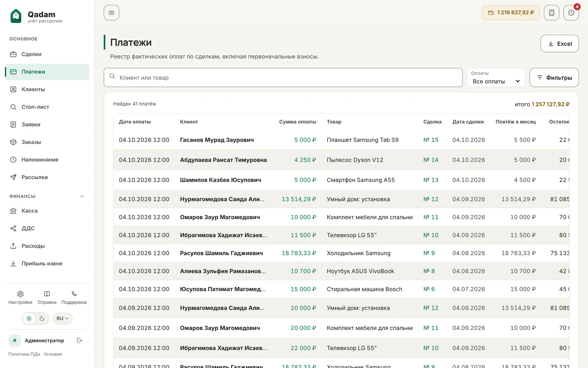588x368 pixels.
Task: Export payments with Excel button
Action: (560, 44)
